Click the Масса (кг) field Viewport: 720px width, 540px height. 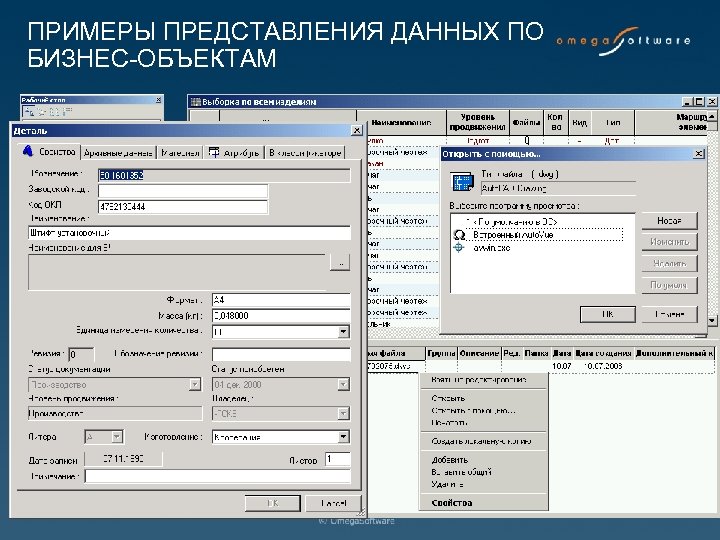[281, 315]
